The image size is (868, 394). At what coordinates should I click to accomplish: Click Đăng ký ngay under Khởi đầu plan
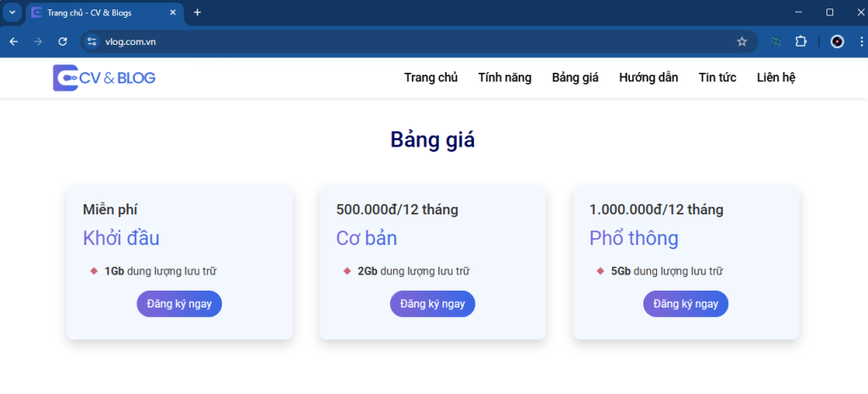tap(180, 304)
